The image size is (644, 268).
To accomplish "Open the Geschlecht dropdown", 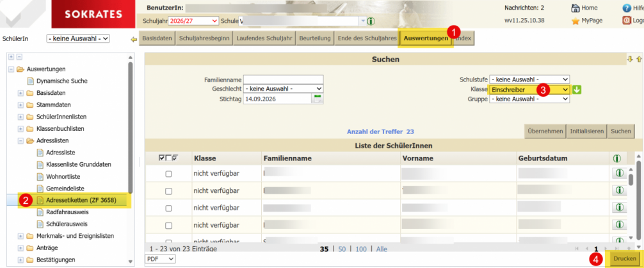I will [x=284, y=88].
